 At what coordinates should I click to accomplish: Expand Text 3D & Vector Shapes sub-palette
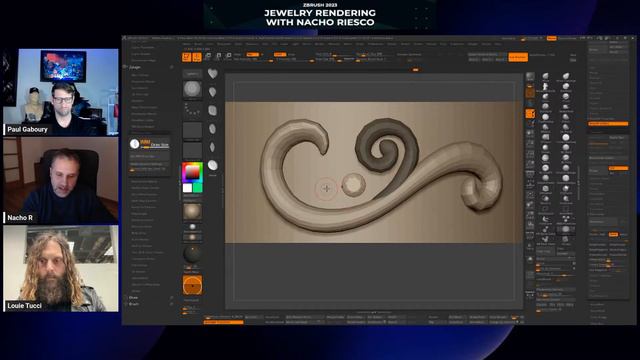tap(147, 252)
